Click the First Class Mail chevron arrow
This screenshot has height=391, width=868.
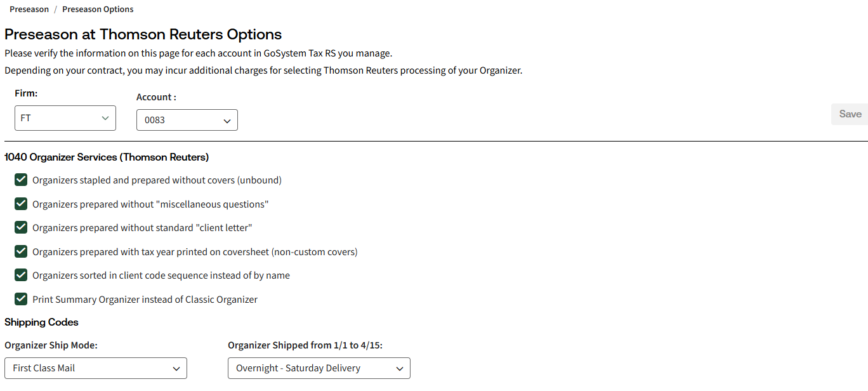pos(176,369)
